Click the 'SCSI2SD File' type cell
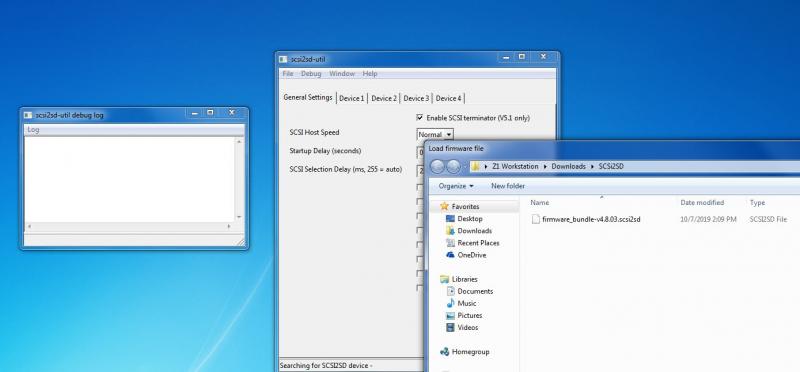Viewport: 800px width, 372px height. (768, 219)
